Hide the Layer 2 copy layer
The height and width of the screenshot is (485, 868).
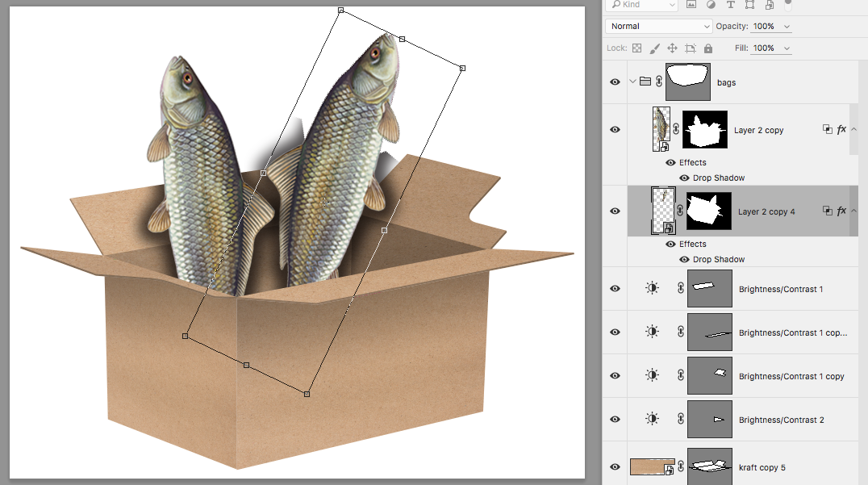tap(615, 130)
